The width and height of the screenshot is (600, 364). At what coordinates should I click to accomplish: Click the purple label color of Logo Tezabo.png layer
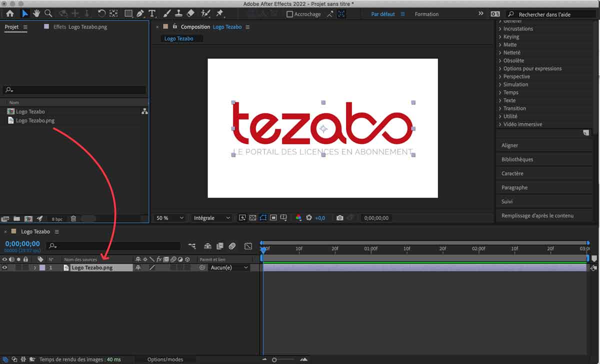pos(42,268)
